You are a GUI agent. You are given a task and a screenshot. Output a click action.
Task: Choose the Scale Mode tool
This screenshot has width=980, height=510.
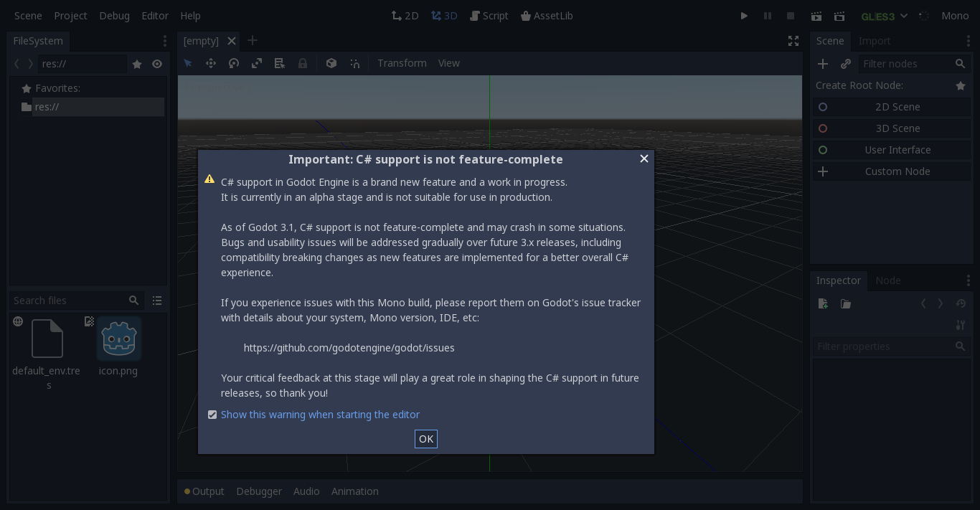click(257, 63)
